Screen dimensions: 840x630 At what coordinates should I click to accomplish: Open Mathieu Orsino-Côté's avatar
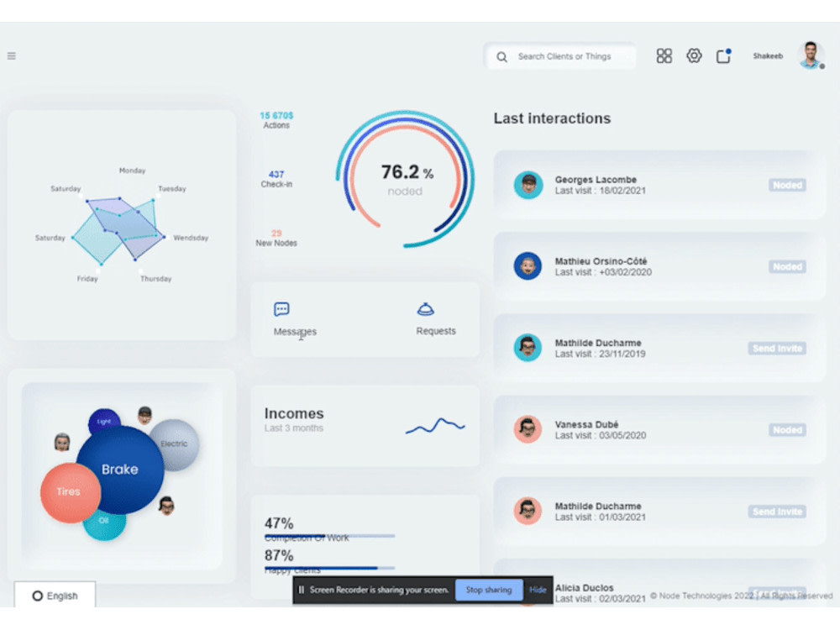click(528, 266)
